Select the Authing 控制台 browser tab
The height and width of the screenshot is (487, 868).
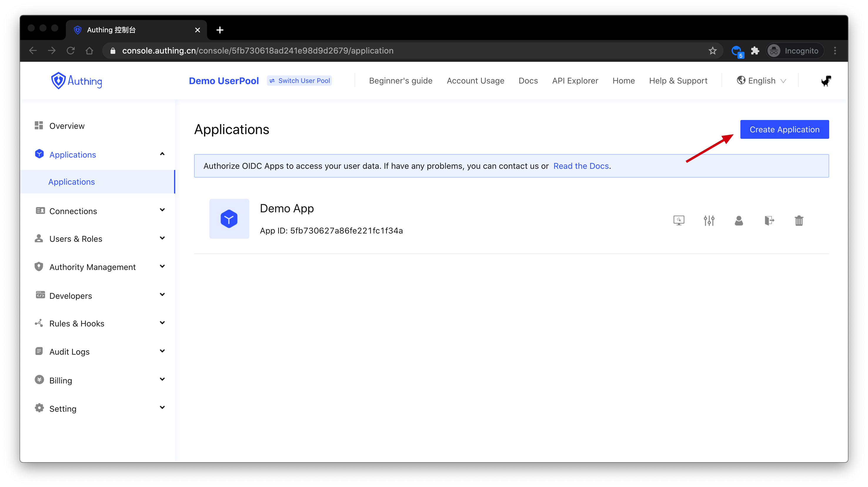[136, 30]
